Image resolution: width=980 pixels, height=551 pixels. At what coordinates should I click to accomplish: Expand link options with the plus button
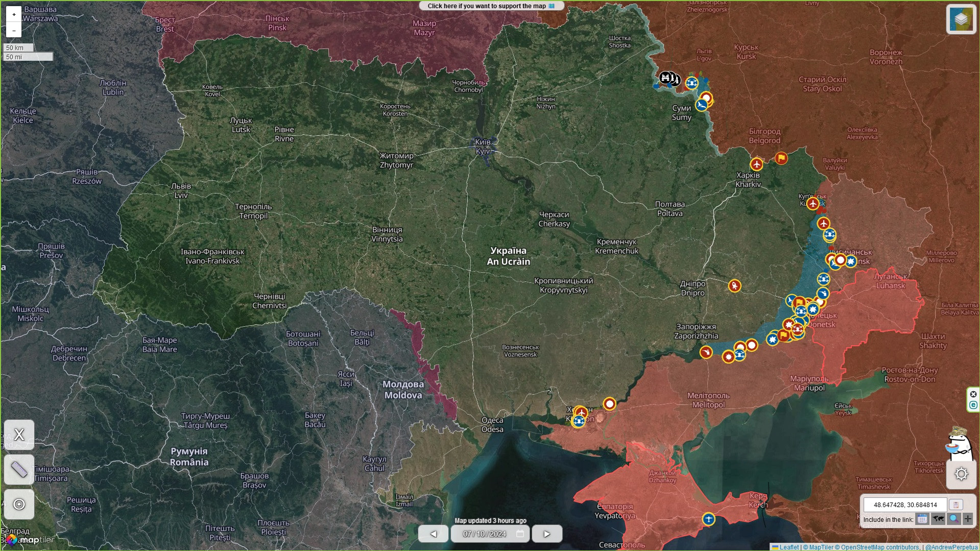pos(968,519)
